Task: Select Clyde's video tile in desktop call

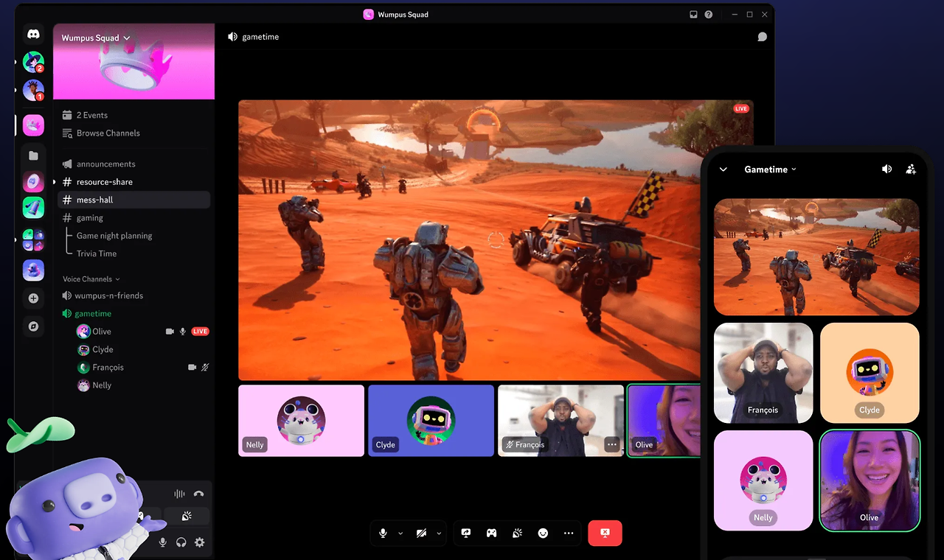Action: (431, 421)
